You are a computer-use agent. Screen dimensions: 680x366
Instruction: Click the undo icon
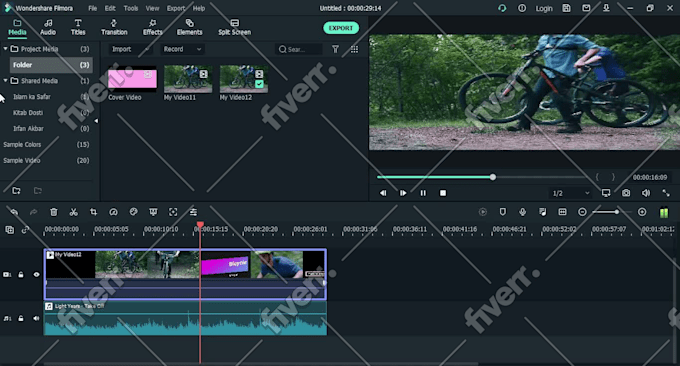14,212
